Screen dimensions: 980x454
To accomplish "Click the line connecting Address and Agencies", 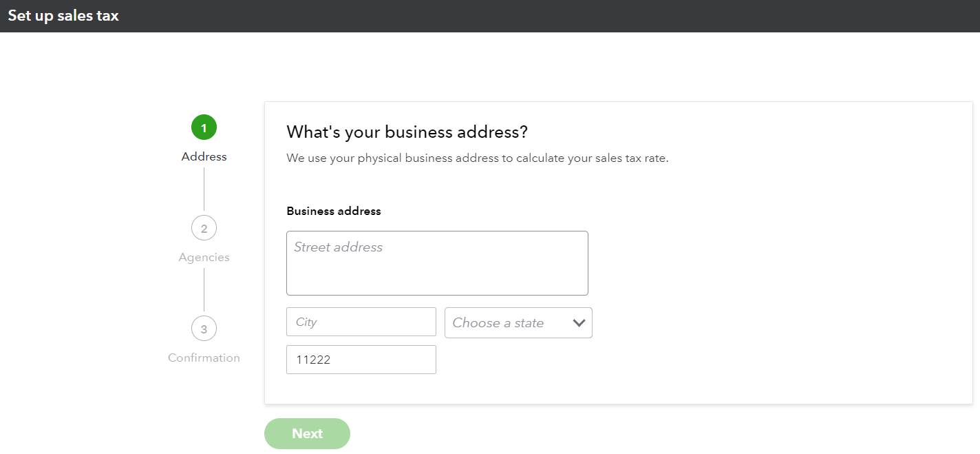I will click(204, 189).
